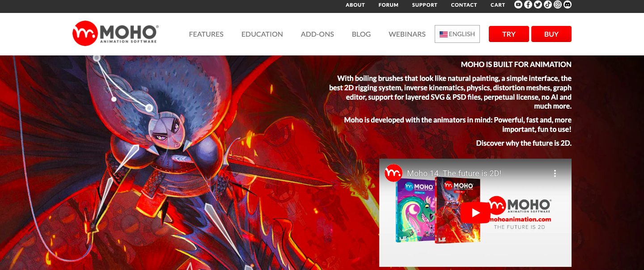The height and width of the screenshot is (270, 644).
Task: Click the red Try button
Action: [x=509, y=34]
